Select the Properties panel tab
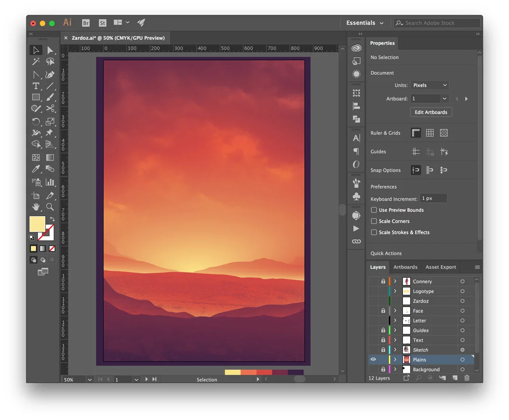The width and height of the screenshot is (509, 420). point(382,43)
